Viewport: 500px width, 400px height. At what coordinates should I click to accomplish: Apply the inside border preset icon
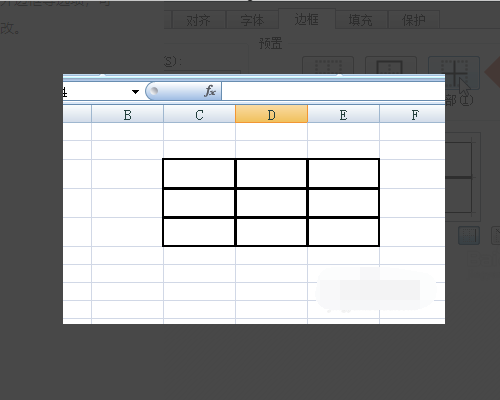tap(454, 73)
